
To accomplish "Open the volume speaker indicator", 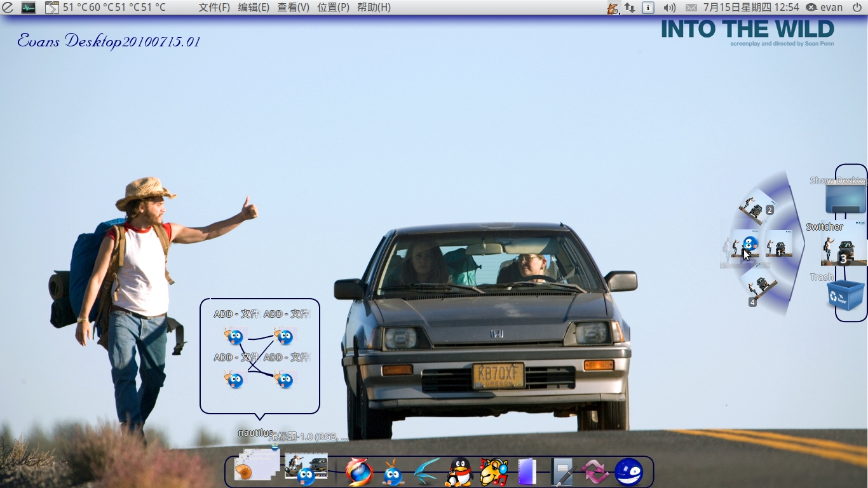I will 670,8.
